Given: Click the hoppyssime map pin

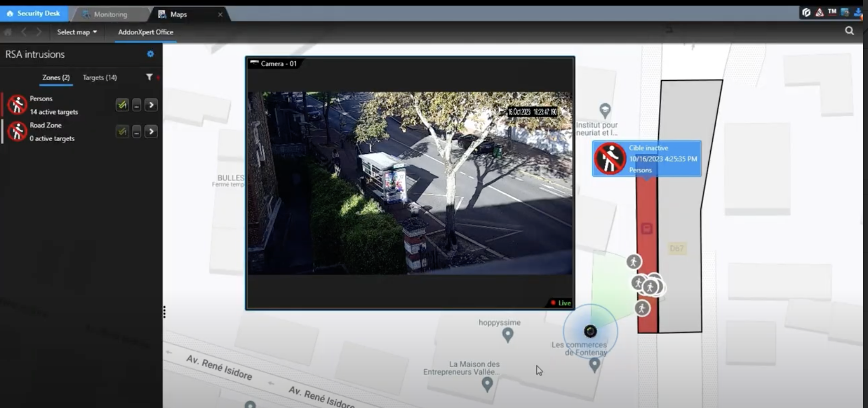Looking at the screenshot, I should 508,335.
